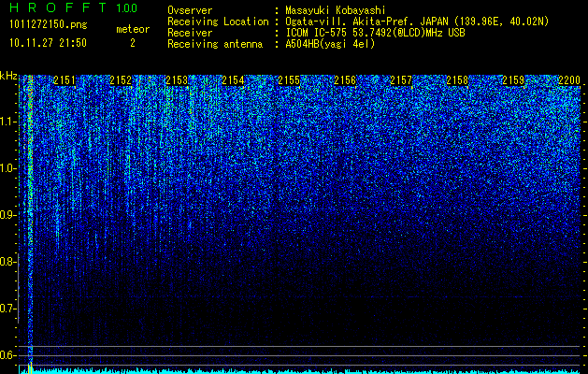Viewport: 588px width, 374px height.
Task: Click the 1.1 frequency axis label
Action: click(7, 122)
